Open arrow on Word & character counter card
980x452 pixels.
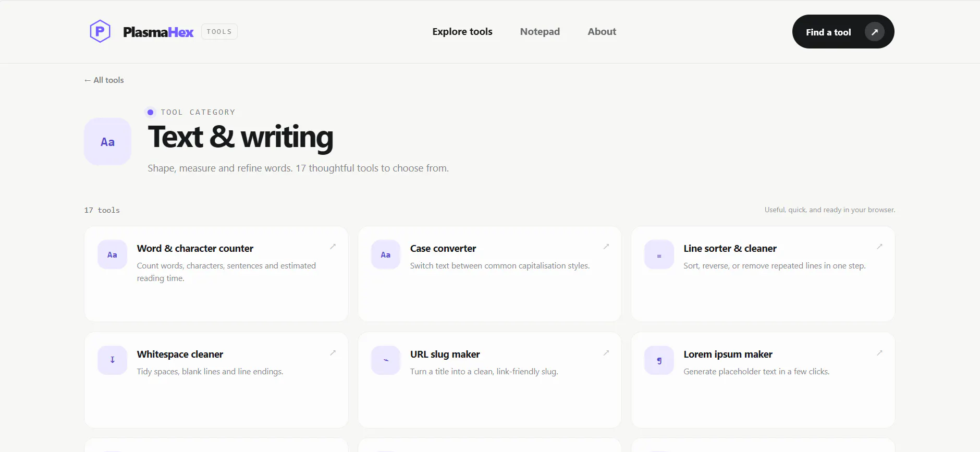333,247
